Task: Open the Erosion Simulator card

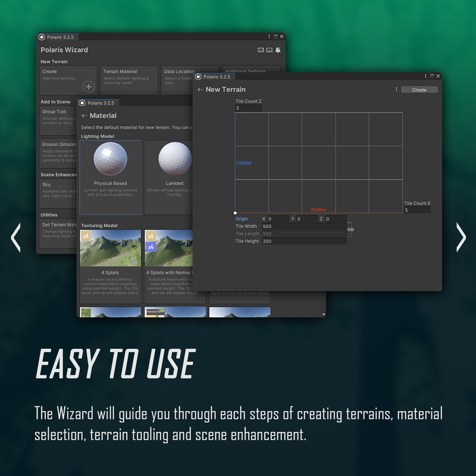Action: [x=58, y=153]
